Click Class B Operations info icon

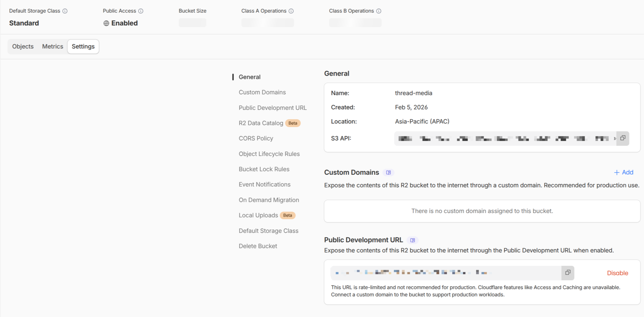point(379,11)
